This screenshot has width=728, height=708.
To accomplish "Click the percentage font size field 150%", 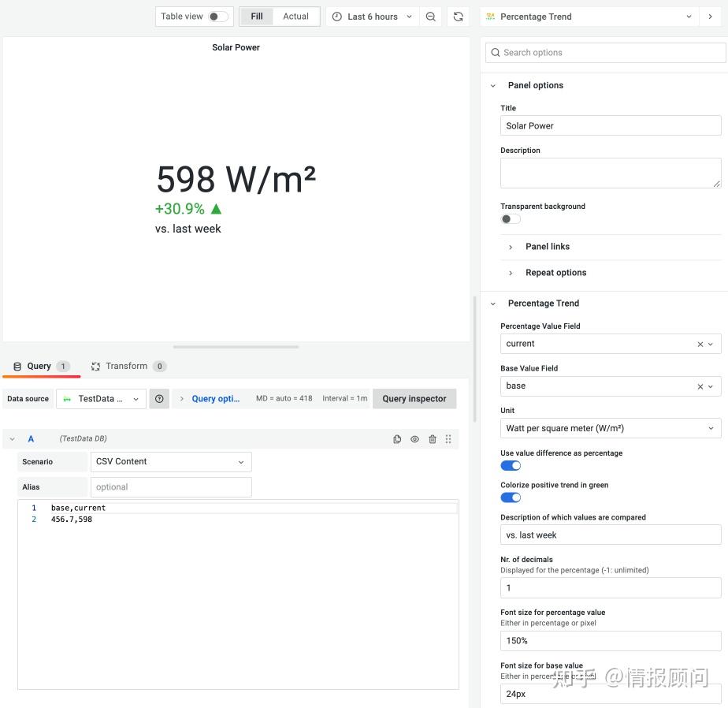I will [x=611, y=641].
